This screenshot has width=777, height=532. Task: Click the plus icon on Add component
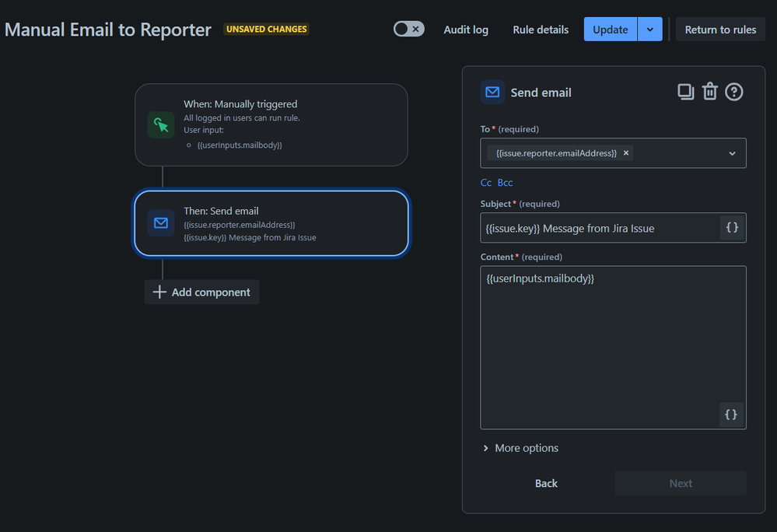point(159,292)
